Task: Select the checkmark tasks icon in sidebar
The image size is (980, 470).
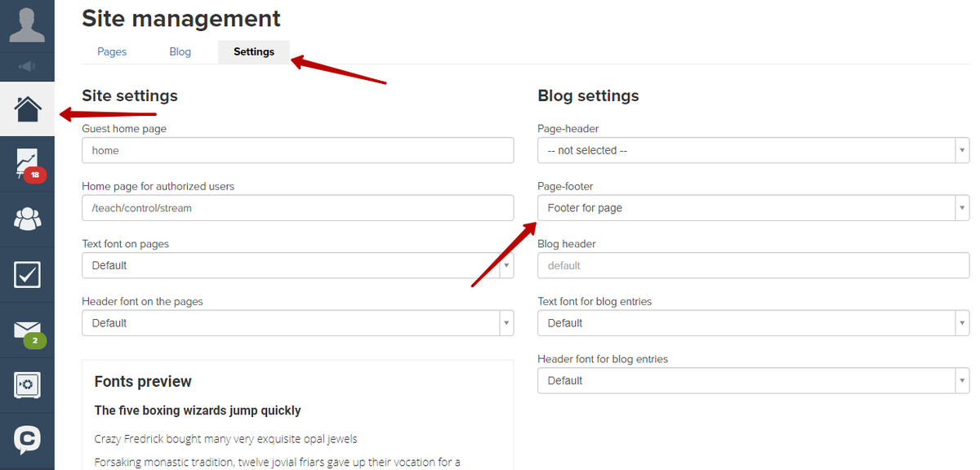Action: click(x=27, y=274)
